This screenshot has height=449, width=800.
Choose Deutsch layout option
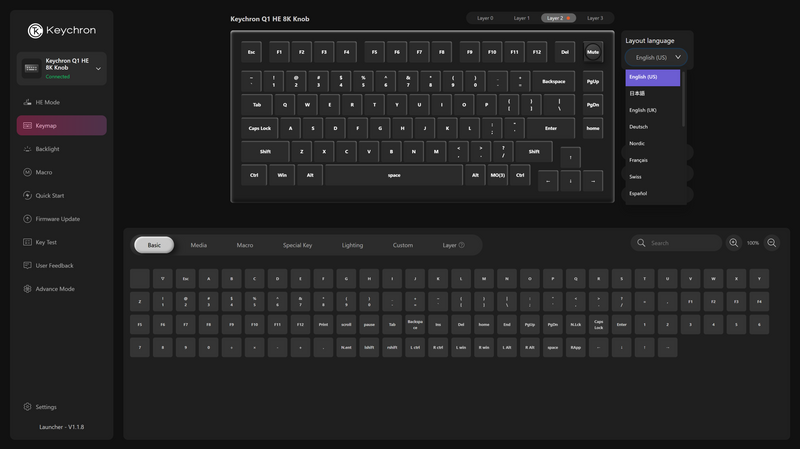(653, 127)
